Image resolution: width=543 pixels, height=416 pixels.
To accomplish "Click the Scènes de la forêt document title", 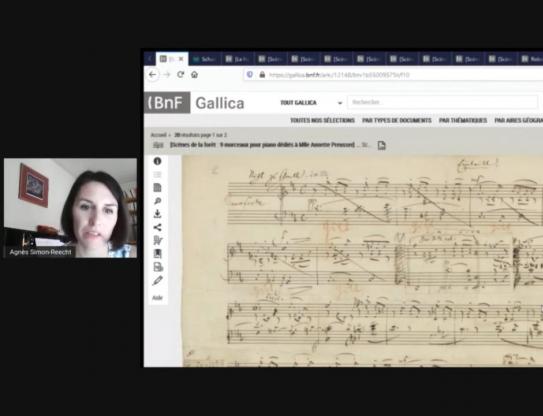I will [x=262, y=145].
